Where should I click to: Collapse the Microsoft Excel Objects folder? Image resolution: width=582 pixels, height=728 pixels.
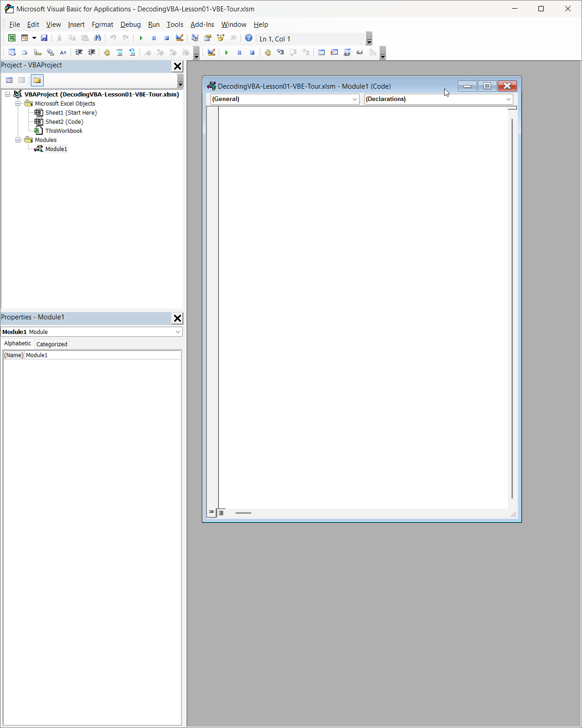(x=18, y=104)
